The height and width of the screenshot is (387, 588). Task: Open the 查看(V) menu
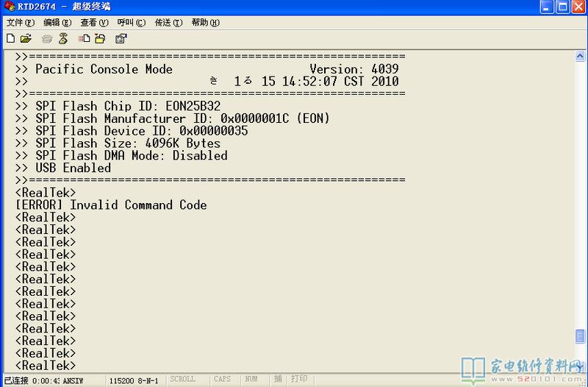click(x=93, y=23)
